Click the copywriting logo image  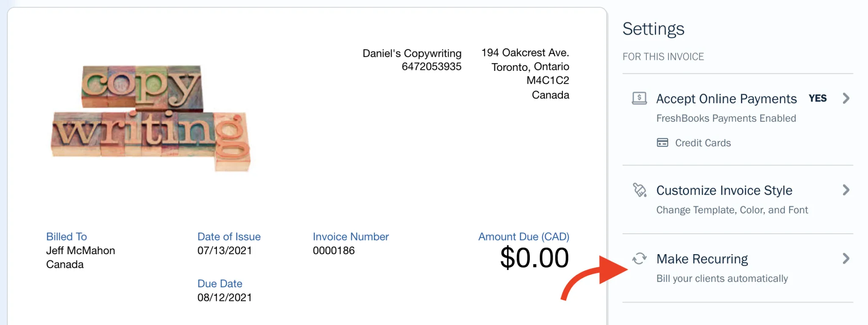click(x=150, y=118)
